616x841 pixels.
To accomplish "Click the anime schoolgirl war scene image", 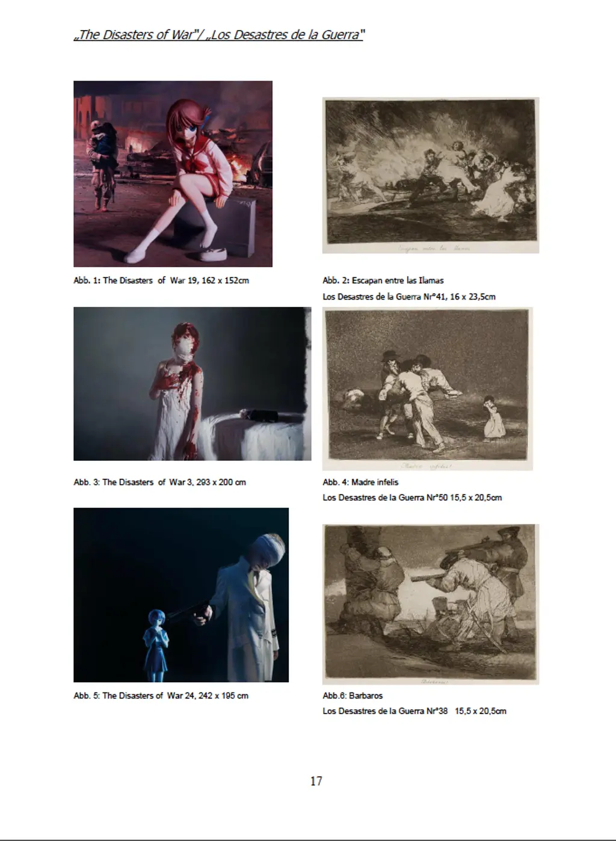I will (x=173, y=174).
